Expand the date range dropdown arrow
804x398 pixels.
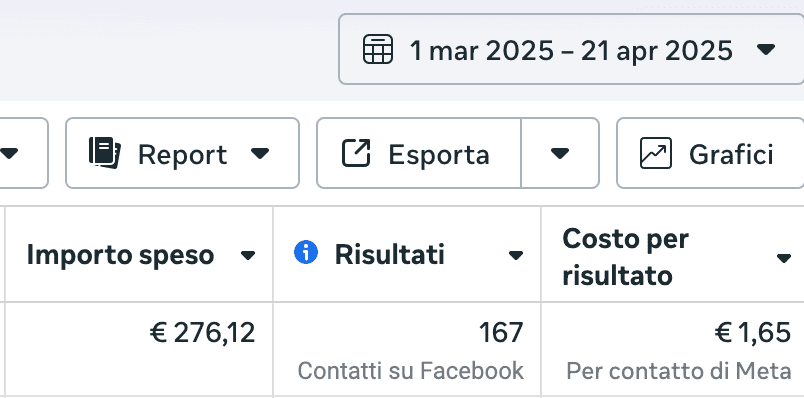(766, 50)
